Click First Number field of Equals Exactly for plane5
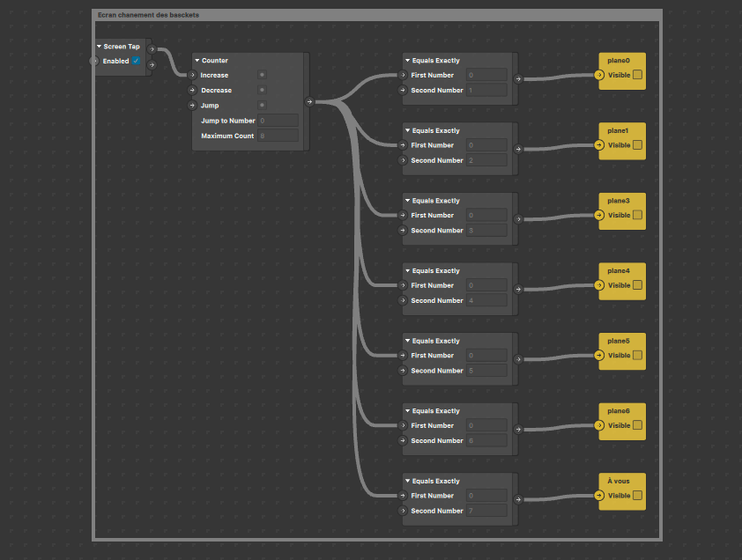Image resolution: width=742 pixels, height=560 pixels. [486, 355]
